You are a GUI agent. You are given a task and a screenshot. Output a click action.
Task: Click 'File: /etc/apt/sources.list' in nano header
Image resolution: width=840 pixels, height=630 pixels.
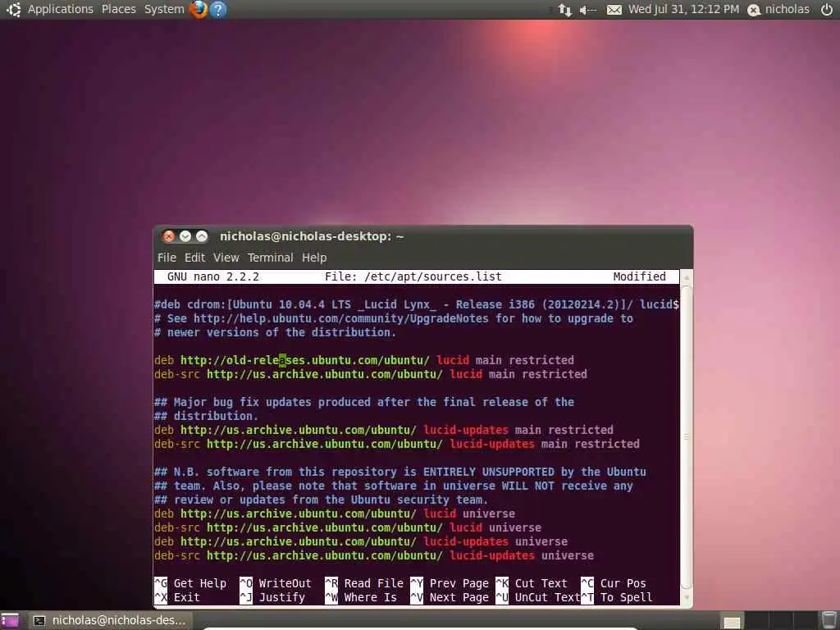[x=413, y=276]
